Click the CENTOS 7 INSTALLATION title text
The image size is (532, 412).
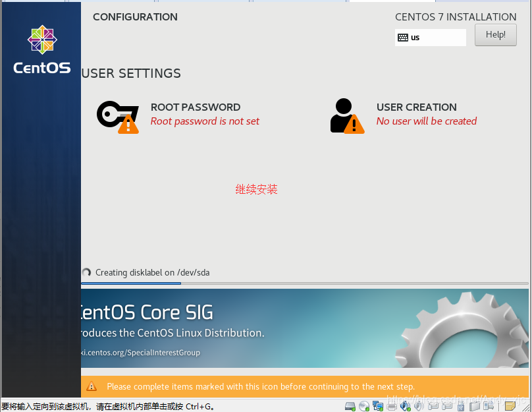point(456,17)
